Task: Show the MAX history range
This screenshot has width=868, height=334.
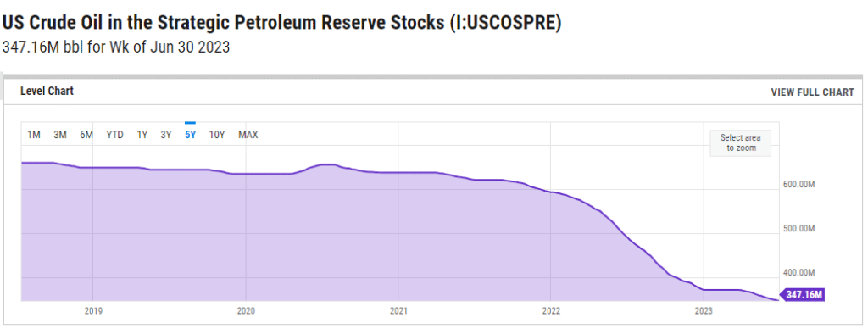Action: 248,135
